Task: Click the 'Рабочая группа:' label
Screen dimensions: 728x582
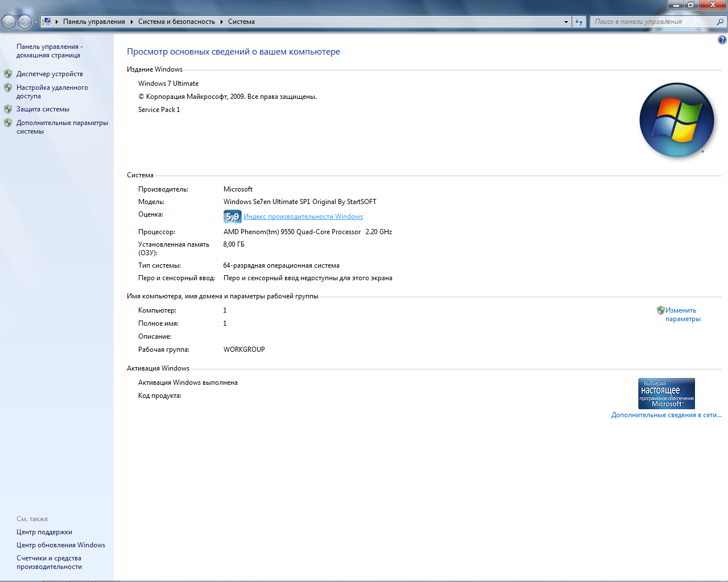Action: tap(164, 350)
